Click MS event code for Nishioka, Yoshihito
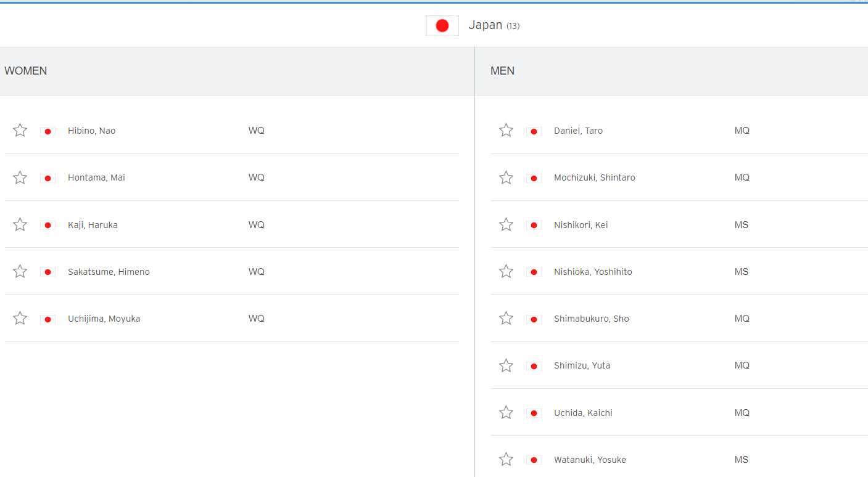The image size is (868, 477). tap(742, 272)
